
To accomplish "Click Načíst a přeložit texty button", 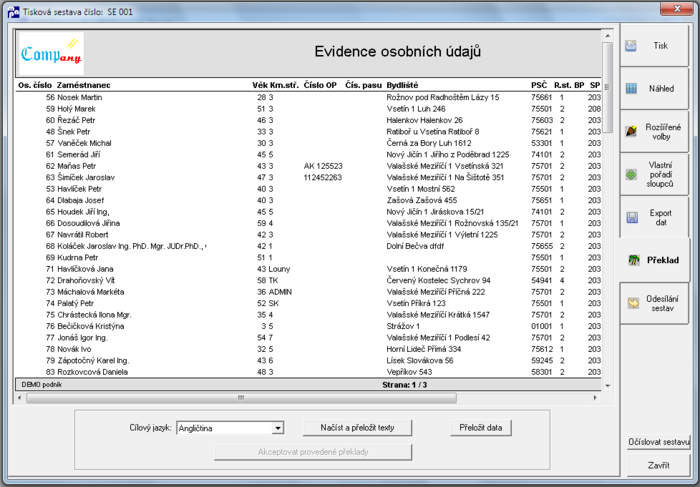I will [357, 428].
